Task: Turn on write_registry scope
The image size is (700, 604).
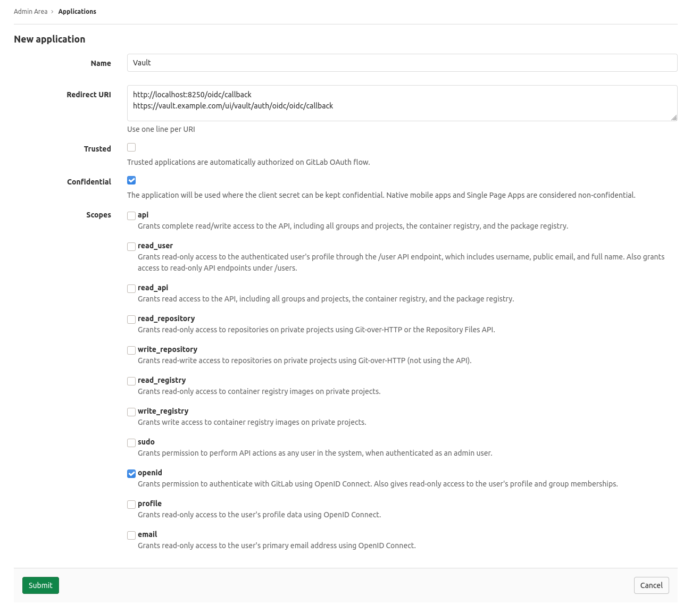Action: [131, 412]
